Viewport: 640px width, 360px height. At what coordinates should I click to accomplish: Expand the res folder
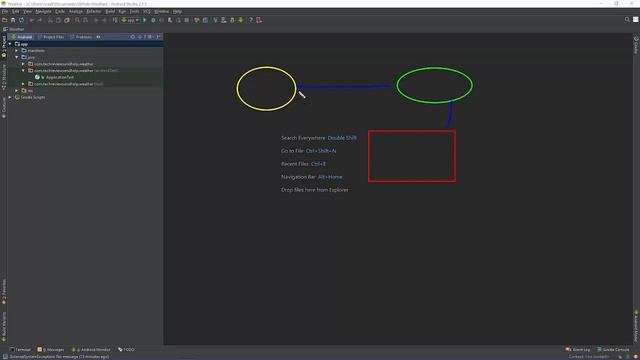[x=17, y=91]
